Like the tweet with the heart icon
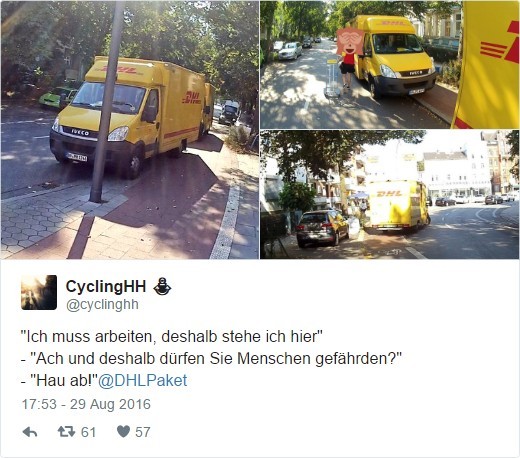Viewport: 520px width, 458px height. click(x=123, y=432)
